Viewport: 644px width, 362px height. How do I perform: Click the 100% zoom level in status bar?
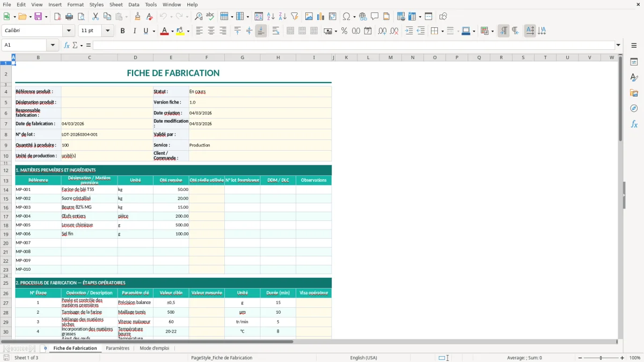[635, 358]
